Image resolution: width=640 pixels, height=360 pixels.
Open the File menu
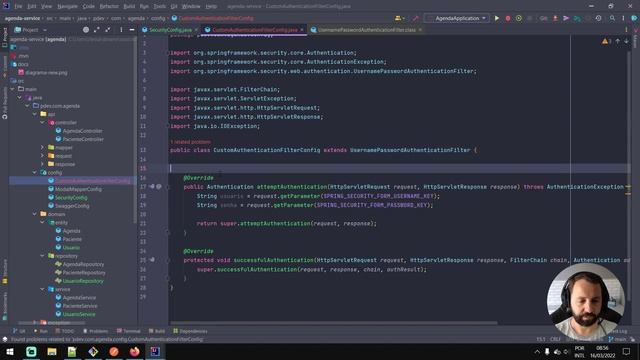pos(19,7)
